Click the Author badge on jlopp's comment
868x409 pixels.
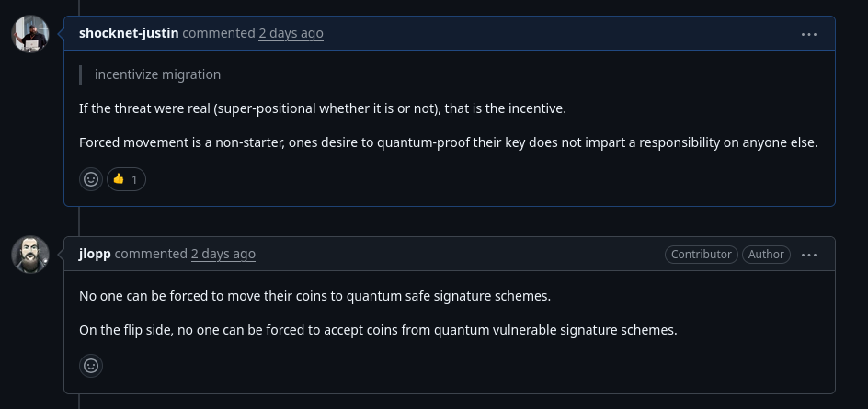click(x=766, y=254)
